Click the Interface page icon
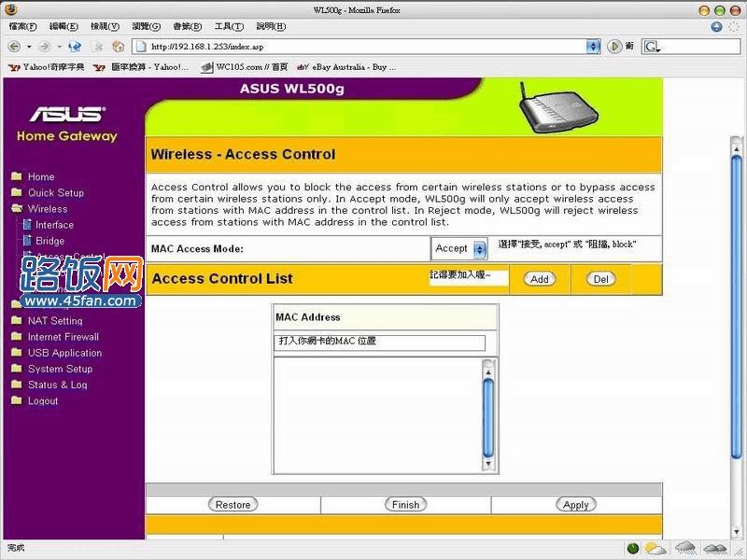The height and width of the screenshot is (560, 747). coord(27,224)
